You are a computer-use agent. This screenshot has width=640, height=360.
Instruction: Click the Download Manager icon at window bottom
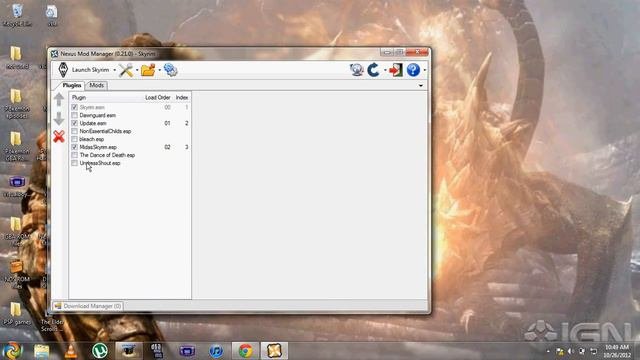pos(58,306)
